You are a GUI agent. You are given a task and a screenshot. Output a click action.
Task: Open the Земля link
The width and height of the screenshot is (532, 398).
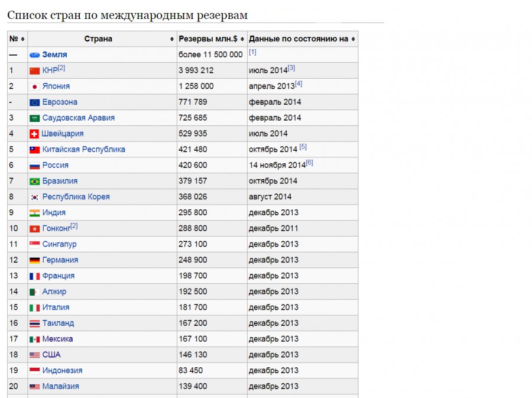click(x=54, y=54)
